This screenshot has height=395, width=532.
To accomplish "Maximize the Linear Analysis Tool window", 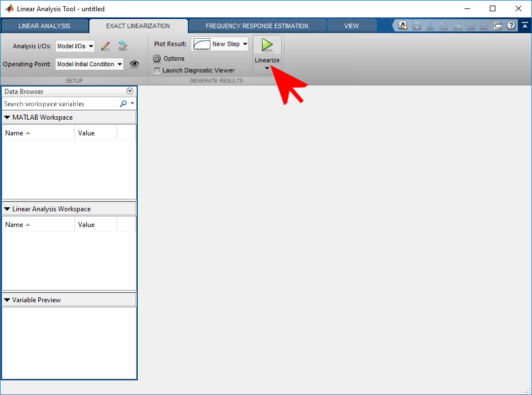I will point(493,9).
